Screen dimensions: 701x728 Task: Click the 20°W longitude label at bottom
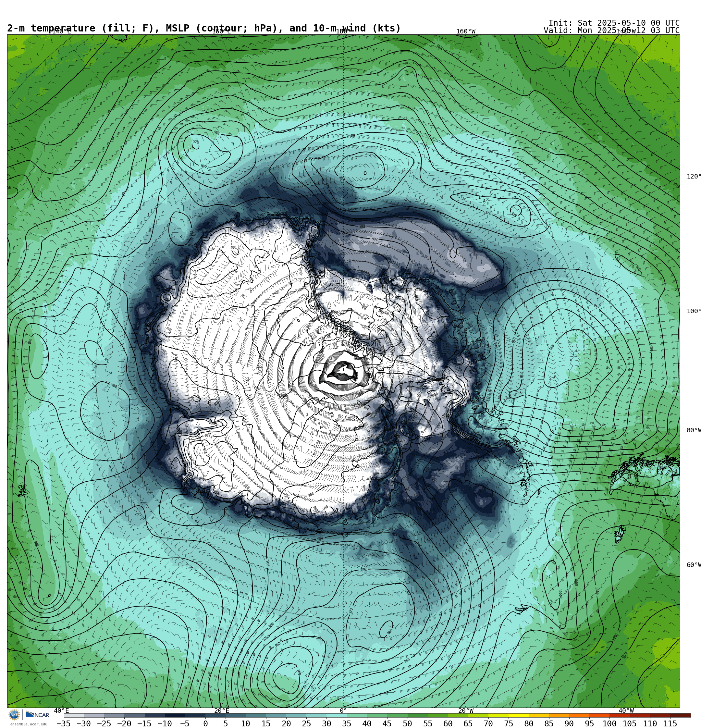click(x=466, y=711)
